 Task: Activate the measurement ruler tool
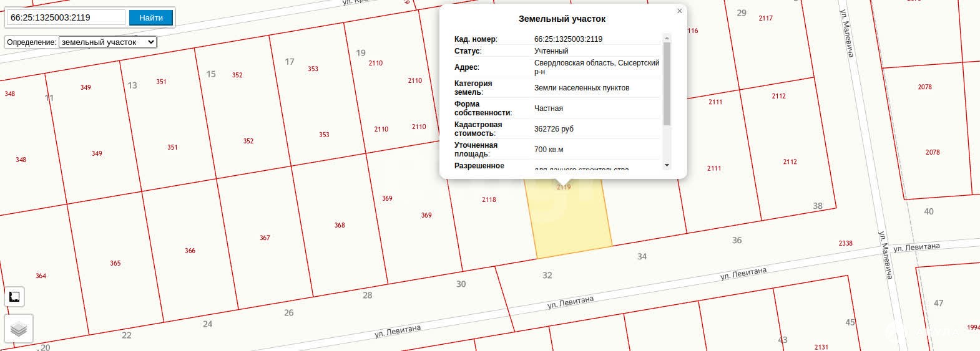point(14,297)
